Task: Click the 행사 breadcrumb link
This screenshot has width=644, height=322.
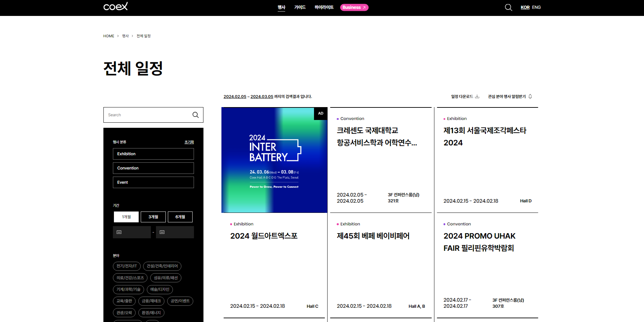Action: tap(125, 36)
